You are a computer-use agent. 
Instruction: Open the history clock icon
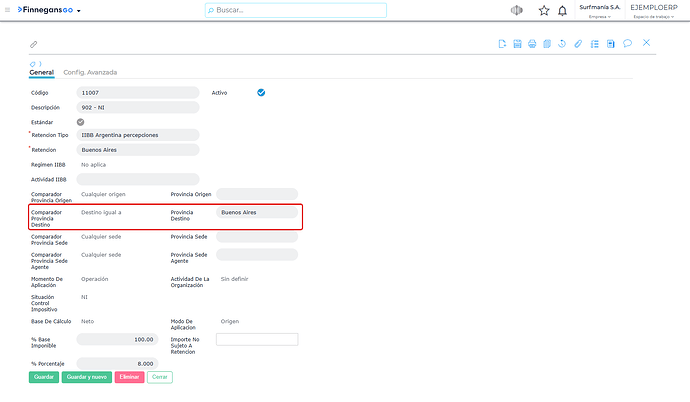(562, 44)
